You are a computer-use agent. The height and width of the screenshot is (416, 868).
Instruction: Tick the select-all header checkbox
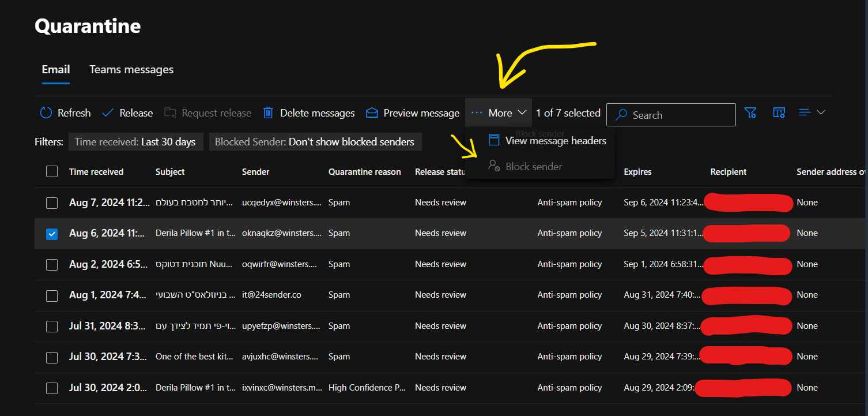(52, 171)
